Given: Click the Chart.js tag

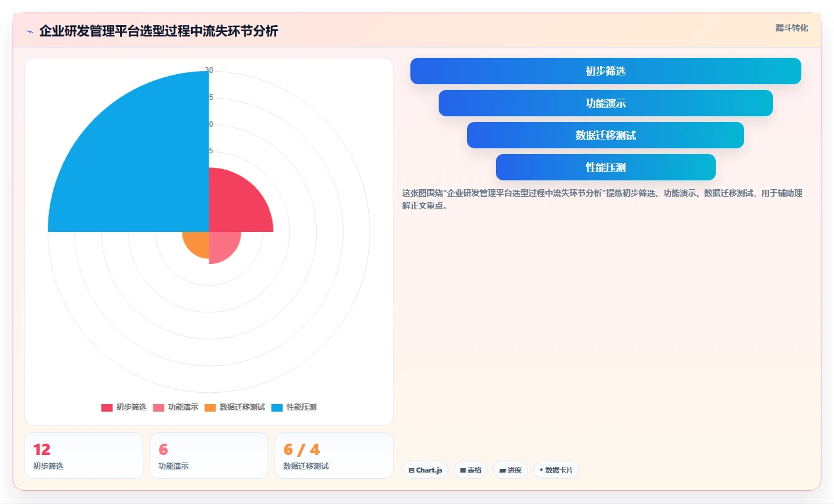Looking at the screenshot, I should point(425,470).
